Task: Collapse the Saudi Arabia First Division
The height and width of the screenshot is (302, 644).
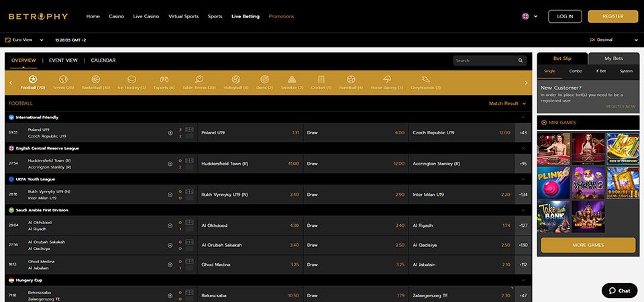Action: pyautogui.click(x=523, y=210)
